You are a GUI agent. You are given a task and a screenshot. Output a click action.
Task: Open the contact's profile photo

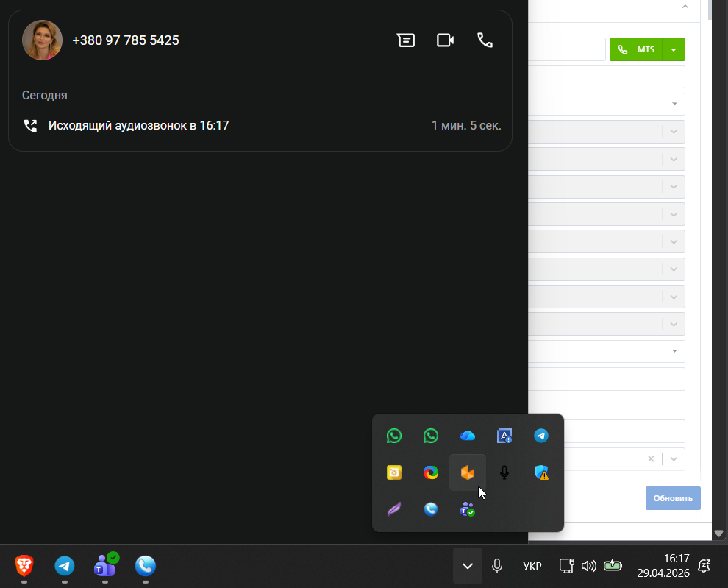coord(42,40)
